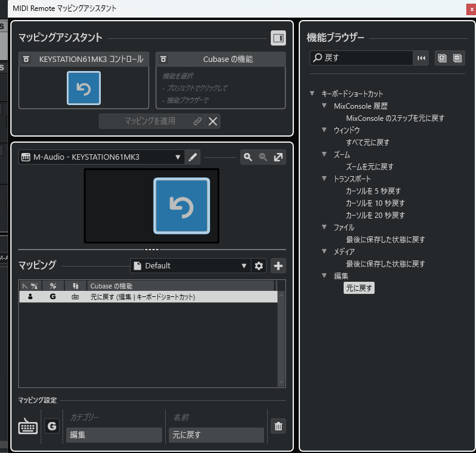Viewport: 476px width, 453px height.
Task: Fit surface view with the expand arrows icon
Action: coord(278,157)
